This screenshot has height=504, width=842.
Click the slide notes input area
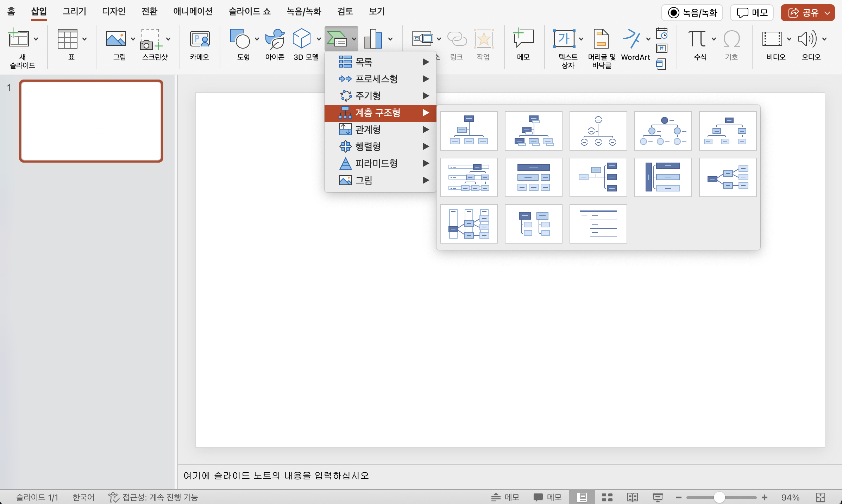[510, 476]
